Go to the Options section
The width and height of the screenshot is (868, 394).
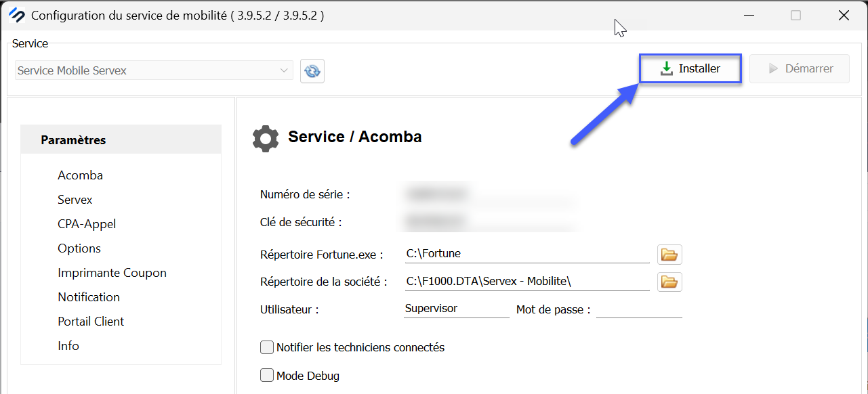click(x=79, y=248)
